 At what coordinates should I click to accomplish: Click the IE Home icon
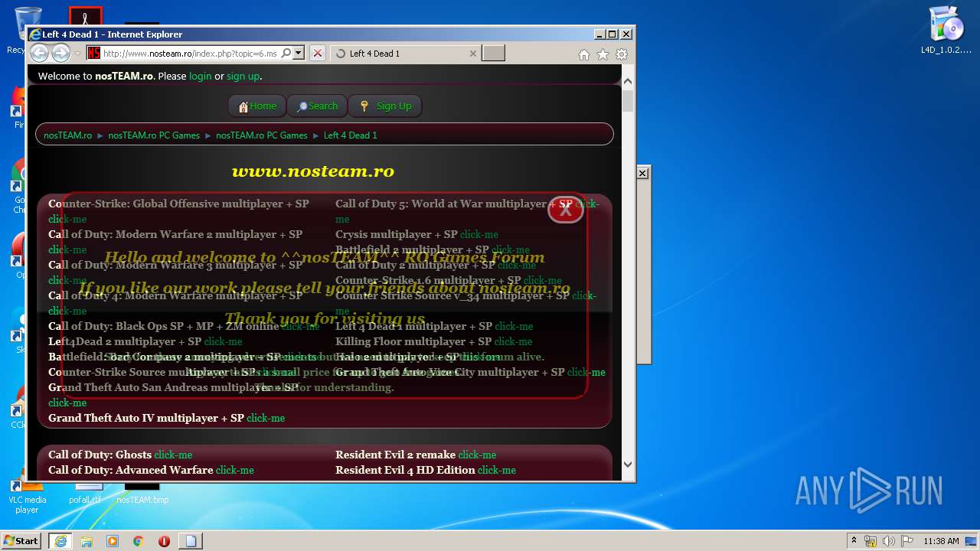click(584, 54)
